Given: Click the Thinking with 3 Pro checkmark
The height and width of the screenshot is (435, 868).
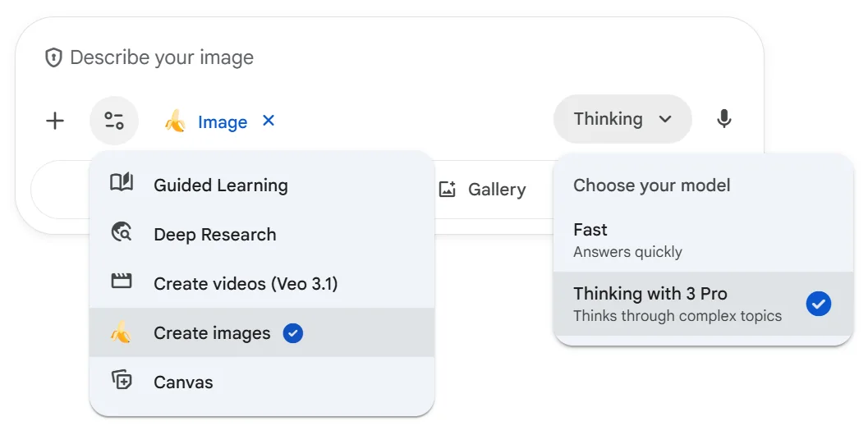Looking at the screenshot, I should coord(818,304).
